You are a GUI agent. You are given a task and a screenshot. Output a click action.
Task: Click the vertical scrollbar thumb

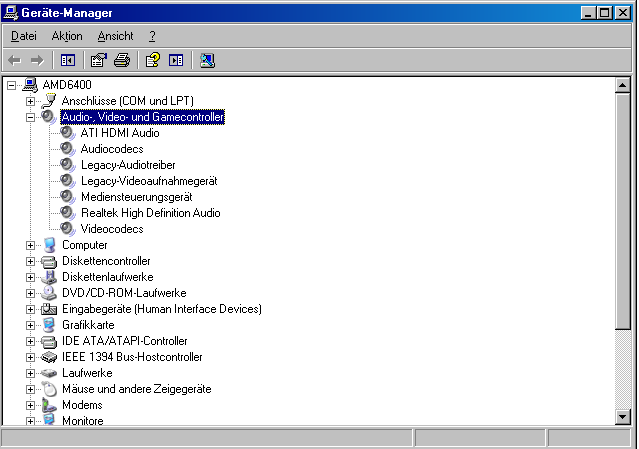(x=623, y=211)
